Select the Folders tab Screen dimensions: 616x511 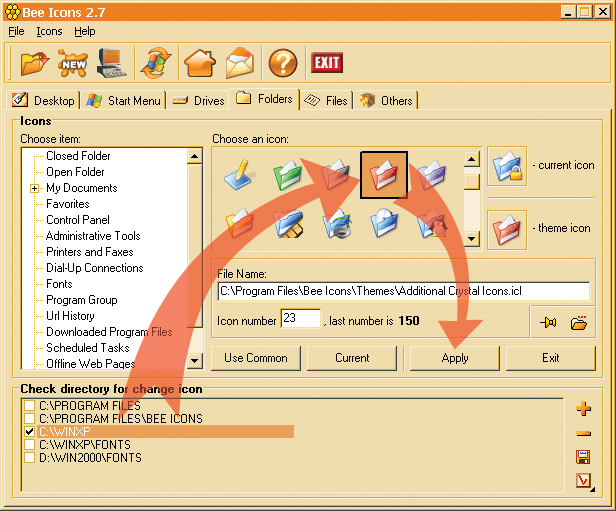coord(264,99)
